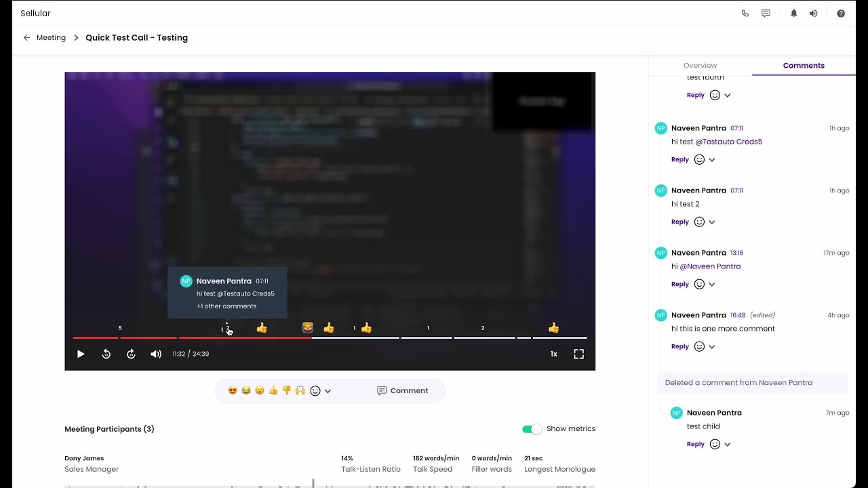Expand reaction chevron for 'test child'

click(728, 445)
